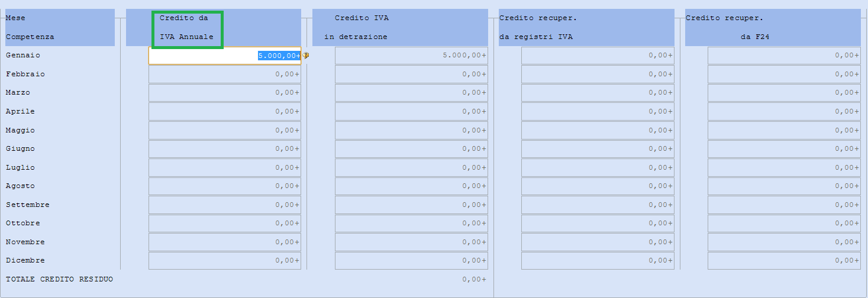This screenshot has height=298, width=868.
Task: Click the Dicembre month label
Action: (x=25, y=260)
